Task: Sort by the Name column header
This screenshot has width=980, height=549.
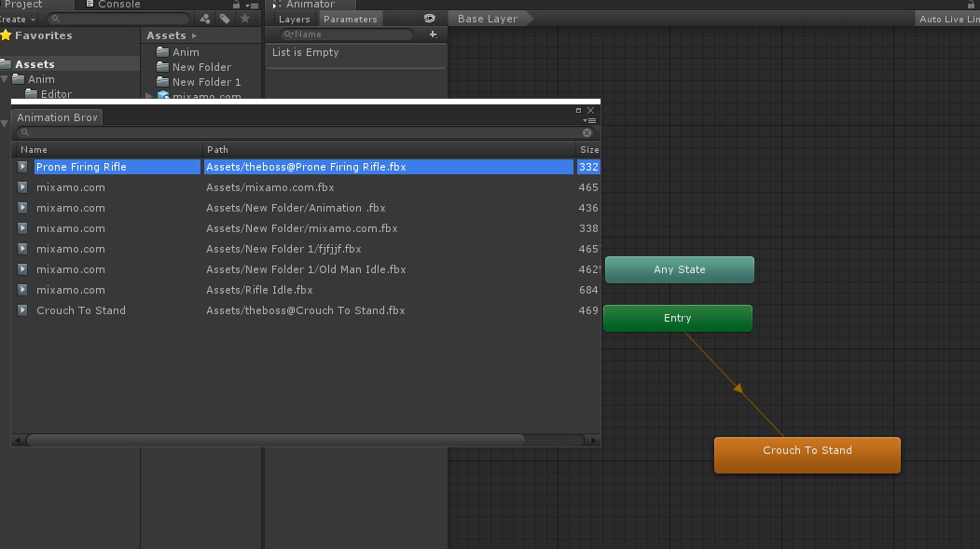Action: (x=109, y=150)
